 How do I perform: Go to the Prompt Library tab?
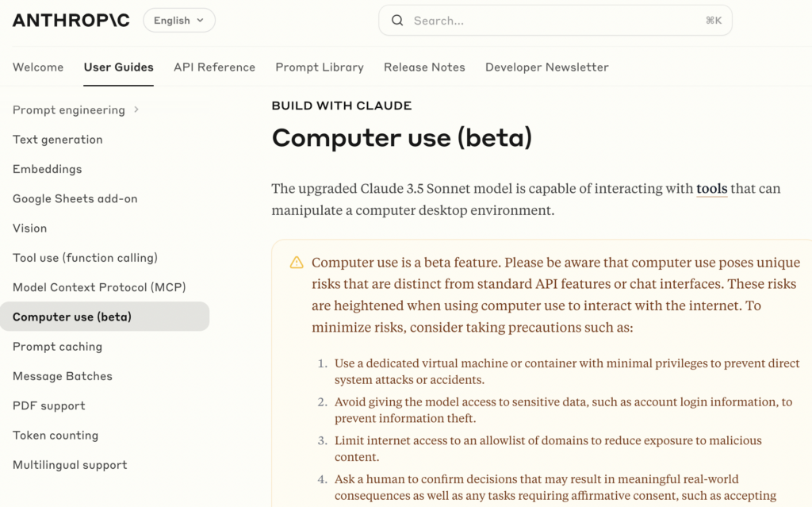click(x=320, y=67)
